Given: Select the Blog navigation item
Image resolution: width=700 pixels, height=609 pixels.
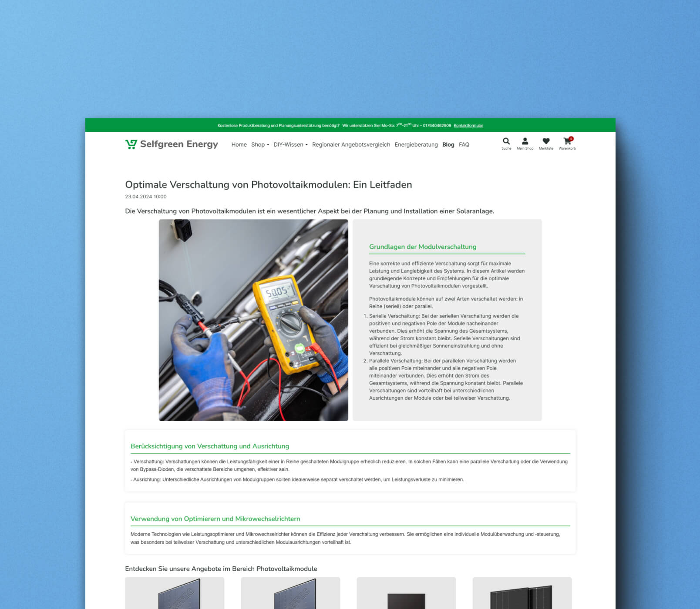Looking at the screenshot, I should tap(448, 145).
